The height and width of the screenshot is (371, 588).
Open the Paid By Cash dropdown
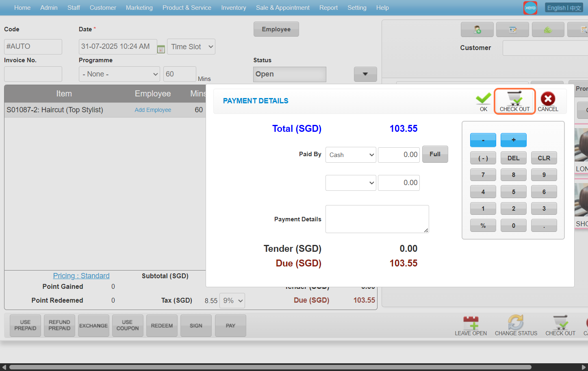[x=351, y=155]
